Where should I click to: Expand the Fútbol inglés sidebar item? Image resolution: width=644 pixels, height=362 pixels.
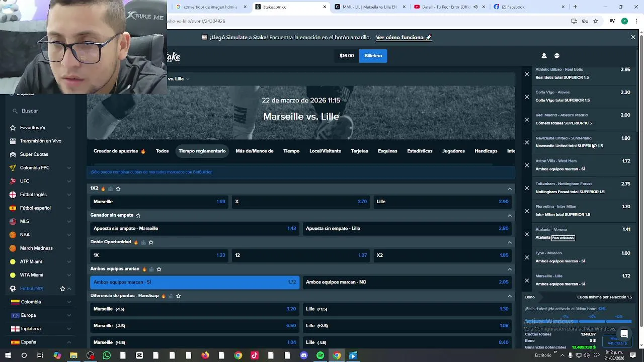pos(69,195)
